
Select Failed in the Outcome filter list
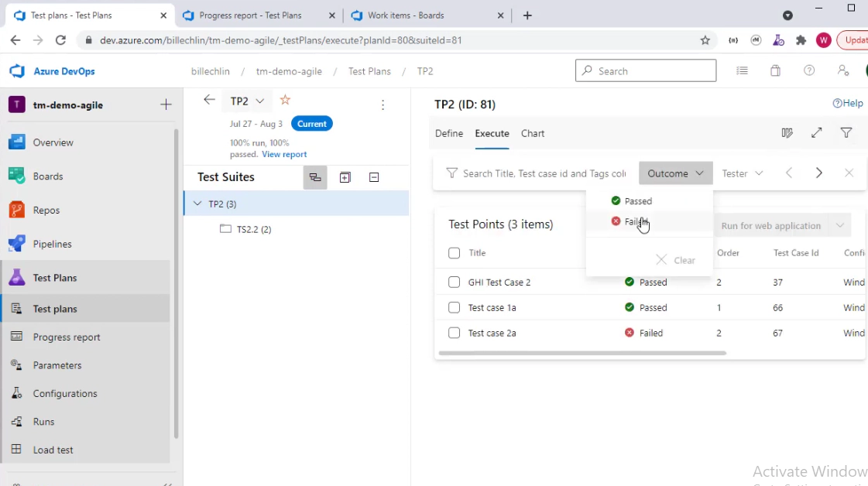635,221
